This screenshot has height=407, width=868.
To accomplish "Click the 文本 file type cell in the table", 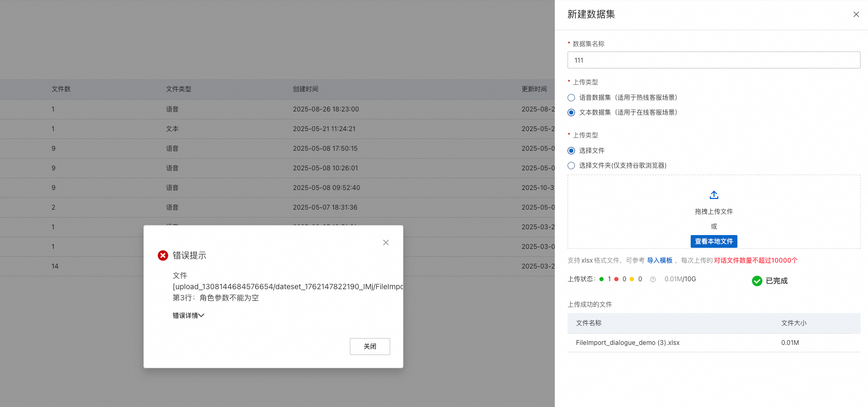I will coord(173,129).
